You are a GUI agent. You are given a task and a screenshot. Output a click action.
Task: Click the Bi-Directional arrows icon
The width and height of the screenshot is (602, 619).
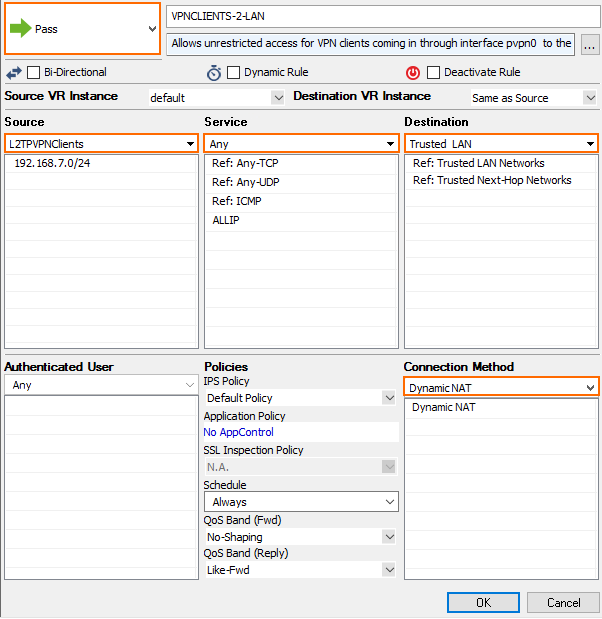[14, 73]
